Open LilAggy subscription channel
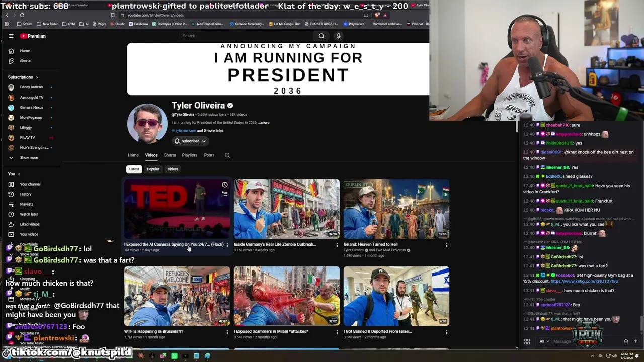Screen dimensions: 644x362 tap(26, 128)
